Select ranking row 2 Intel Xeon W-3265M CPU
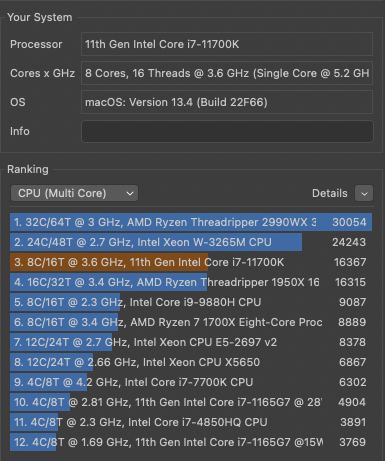The height and width of the screenshot is (461, 385). [x=191, y=242]
